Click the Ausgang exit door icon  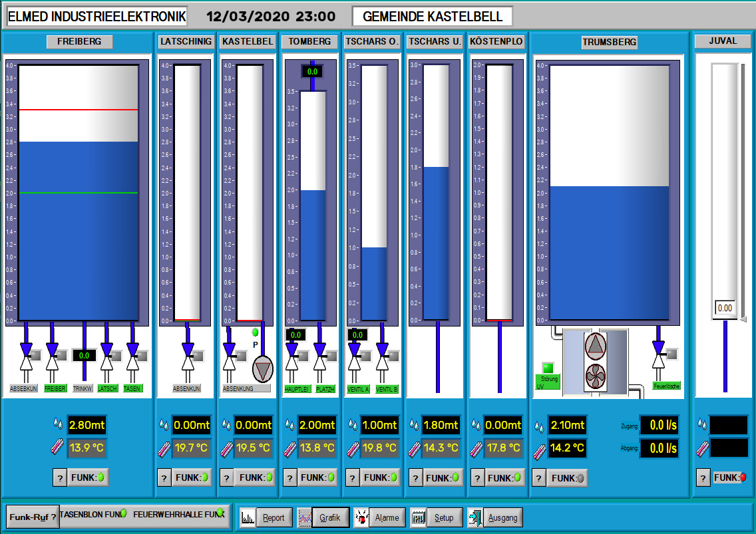coord(476,518)
